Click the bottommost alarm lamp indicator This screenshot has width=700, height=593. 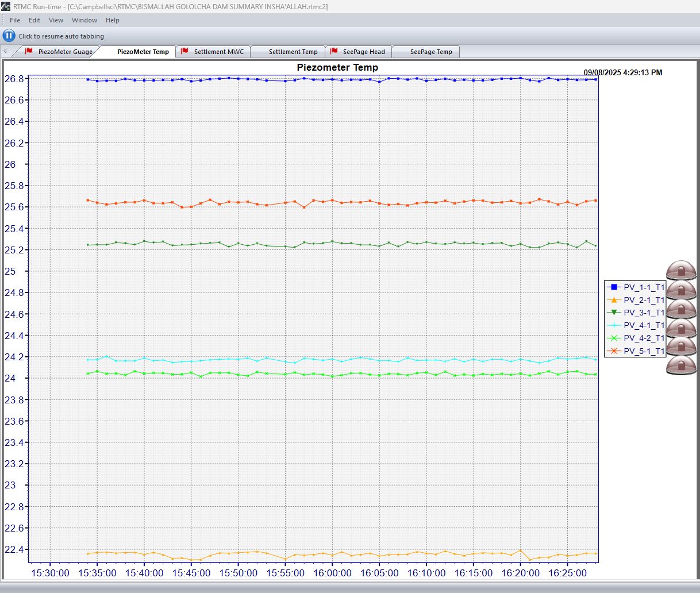coord(681,365)
